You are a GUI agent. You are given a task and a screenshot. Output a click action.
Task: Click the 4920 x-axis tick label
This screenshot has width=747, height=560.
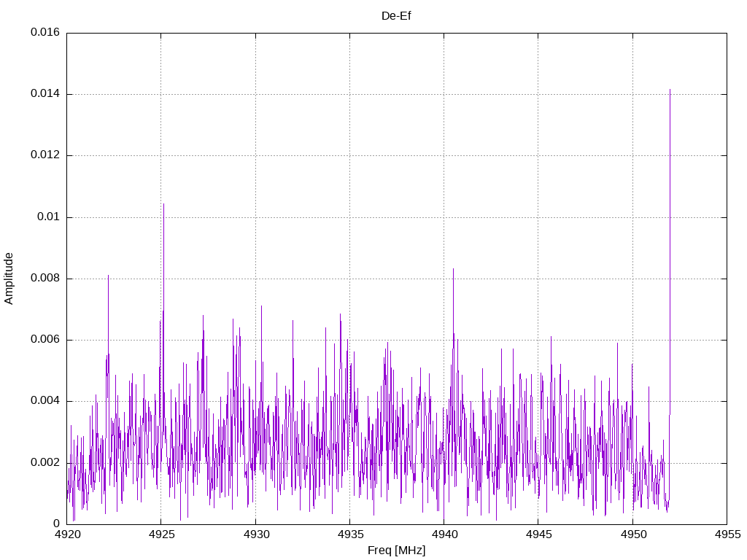(x=67, y=534)
